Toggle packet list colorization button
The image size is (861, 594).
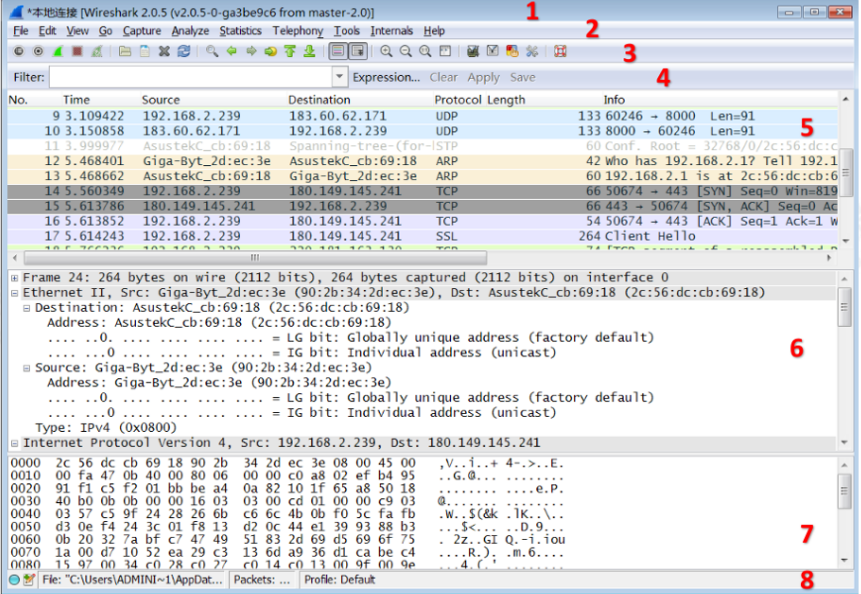click(338, 51)
